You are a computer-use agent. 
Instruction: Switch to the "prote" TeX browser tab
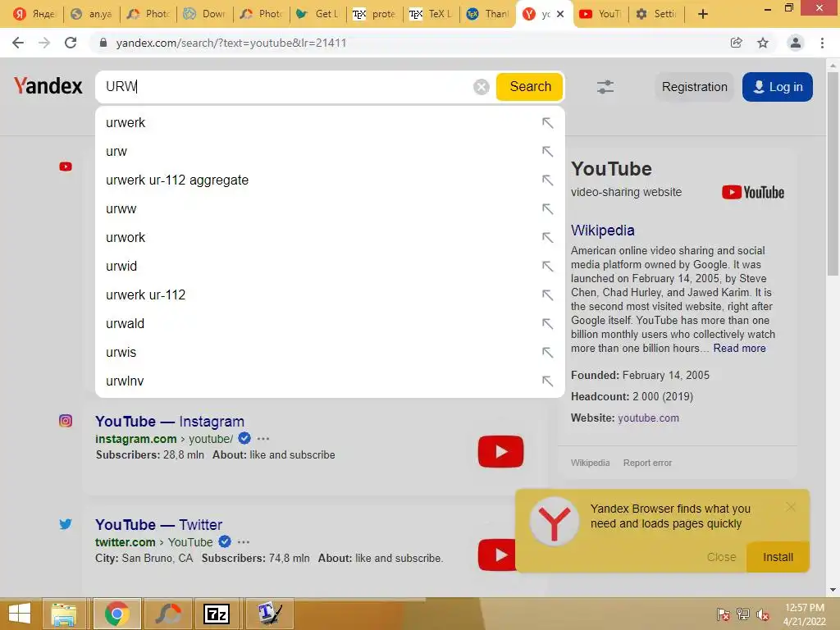click(374, 14)
